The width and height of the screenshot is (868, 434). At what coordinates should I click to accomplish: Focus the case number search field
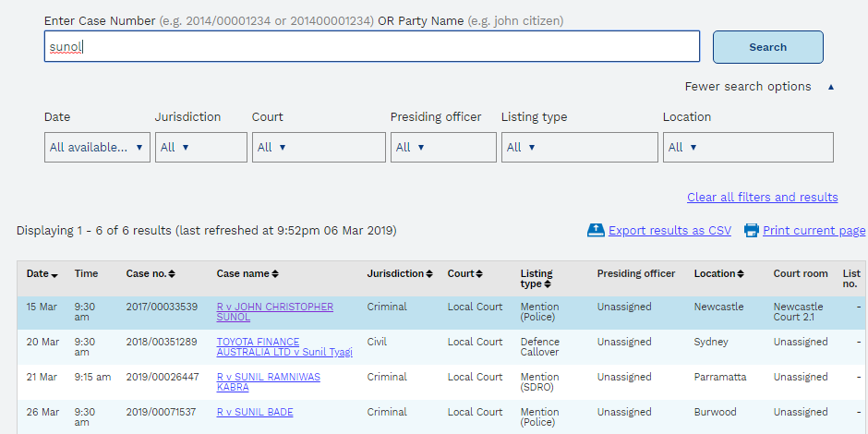pyautogui.click(x=372, y=46)
